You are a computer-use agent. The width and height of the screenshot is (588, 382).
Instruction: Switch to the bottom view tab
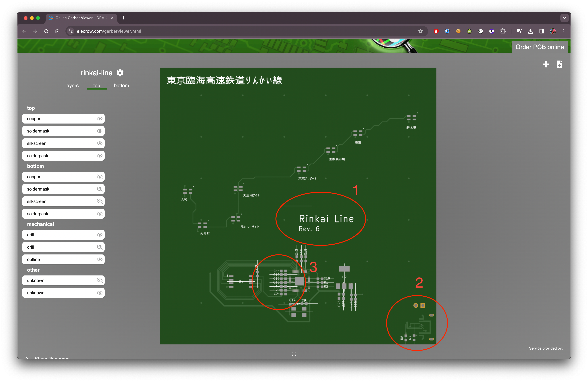coord(121,86)
